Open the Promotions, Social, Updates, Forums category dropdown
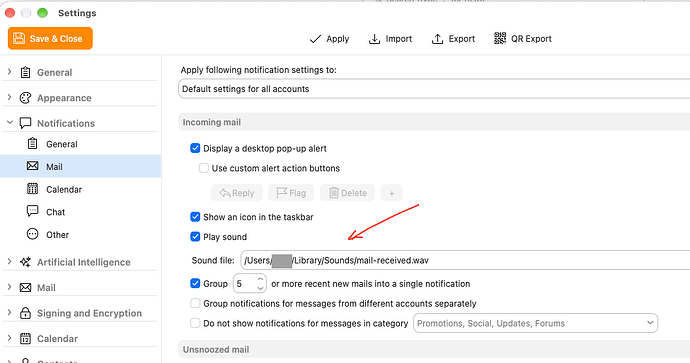The image size is (690, 363). [x=535, y=323]
